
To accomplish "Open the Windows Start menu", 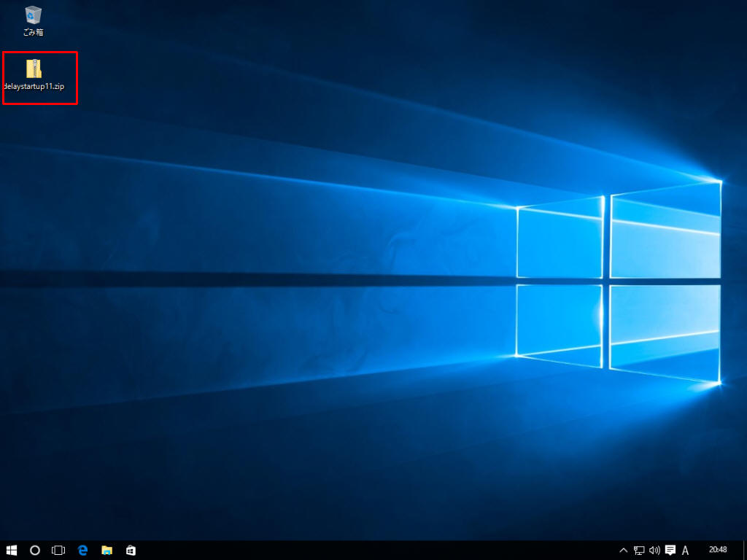I will [x=12, y=551].
